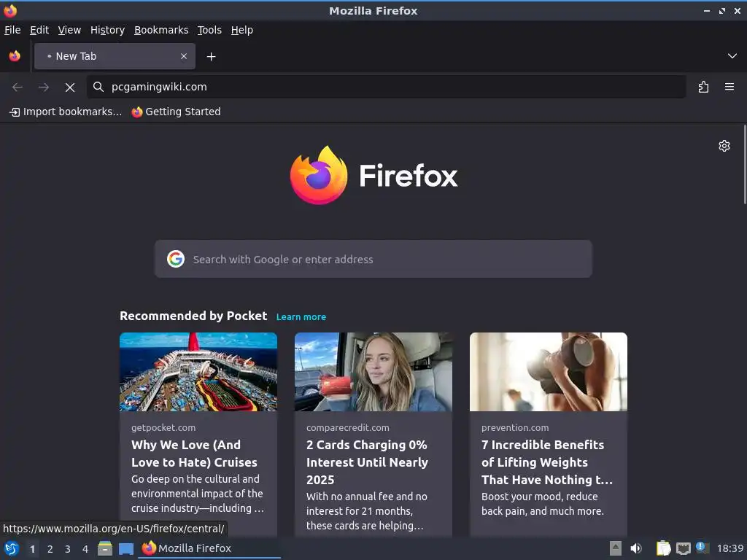The image size is (747, 560).
Task: Go back one page arrow
Action: coord(18,87)
